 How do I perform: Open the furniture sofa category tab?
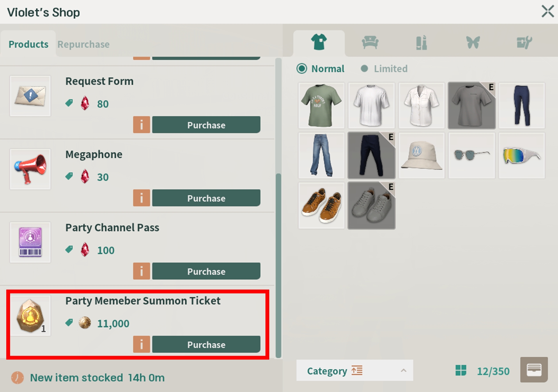tap(370, 43)
